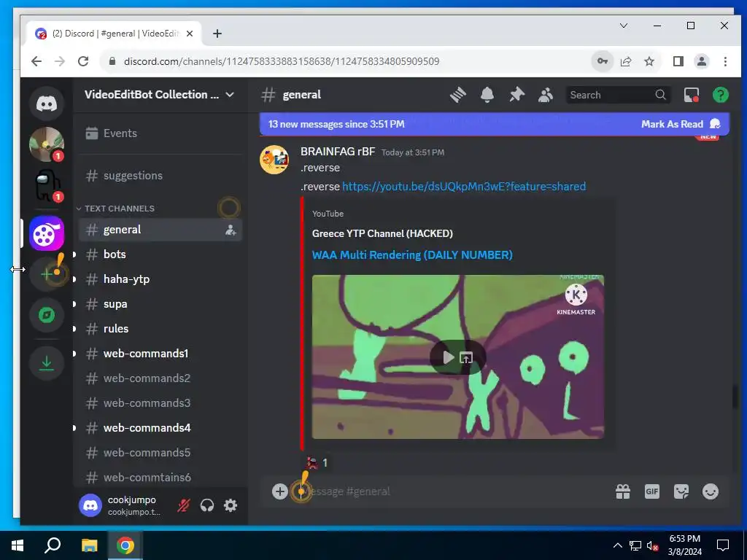Bookmark this page star icon
The image size is (747, 560).
click(x=649, y=61)
